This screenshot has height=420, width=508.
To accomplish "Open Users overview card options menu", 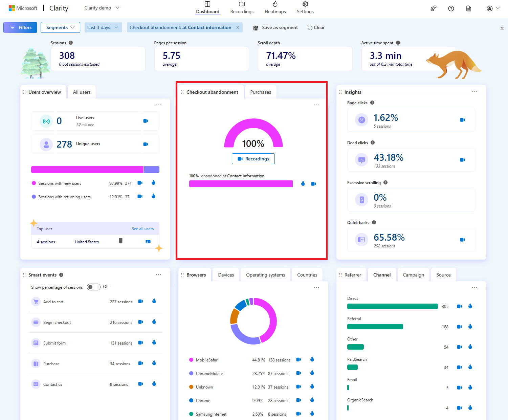I will [x=158, y=105].
